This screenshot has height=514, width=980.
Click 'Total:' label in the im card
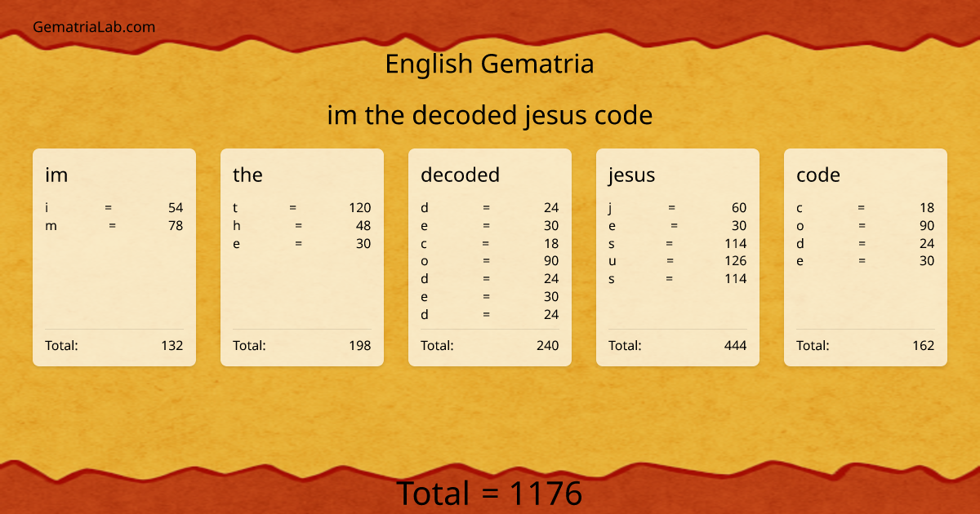click(x=61, y=345)
